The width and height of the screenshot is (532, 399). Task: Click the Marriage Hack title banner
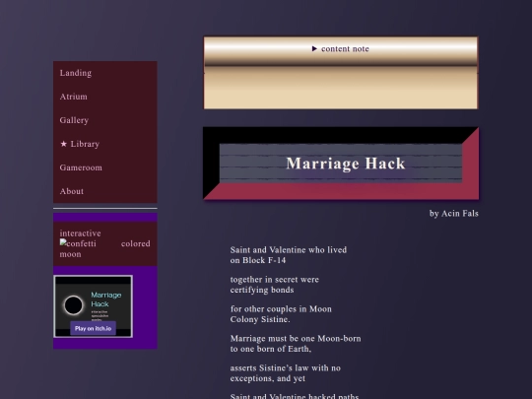[x=341, y=164]
